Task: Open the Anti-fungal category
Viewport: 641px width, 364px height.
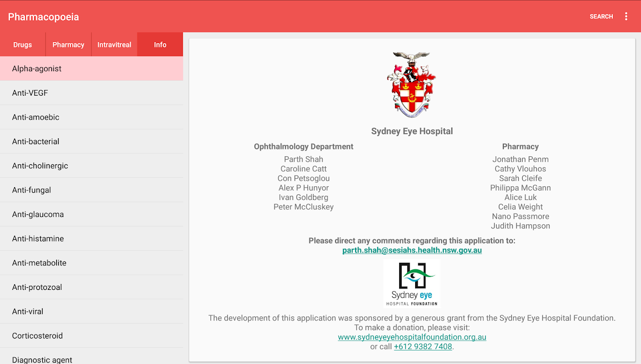Action: (91, 190)
